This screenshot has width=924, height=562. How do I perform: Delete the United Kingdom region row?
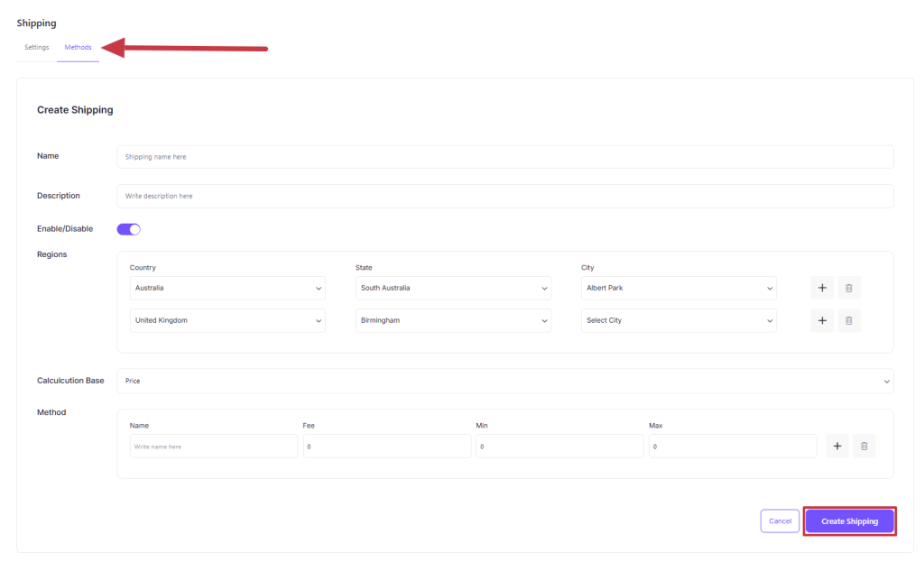[x=848, y=320]
